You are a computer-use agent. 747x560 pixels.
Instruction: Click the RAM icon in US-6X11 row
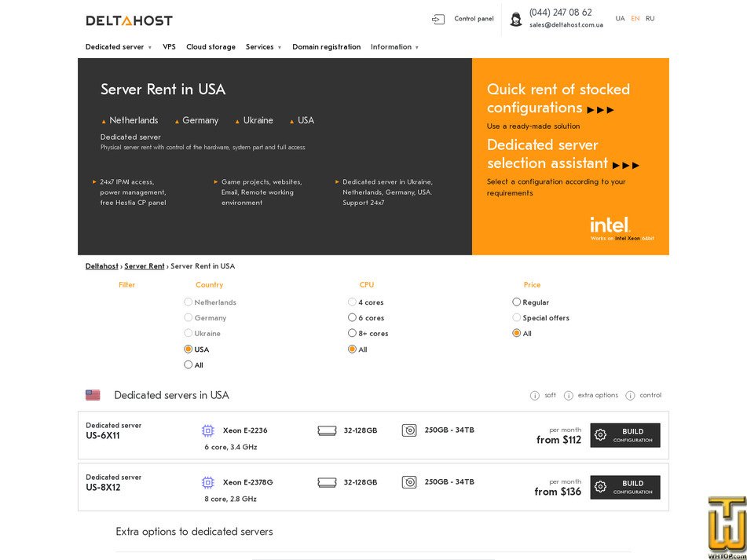coord(327,430)
